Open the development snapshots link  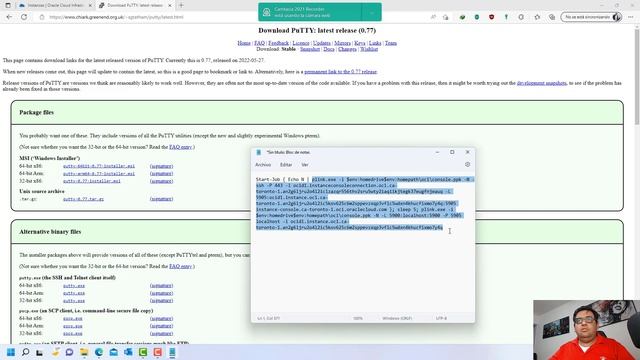(x=542, y=83)
